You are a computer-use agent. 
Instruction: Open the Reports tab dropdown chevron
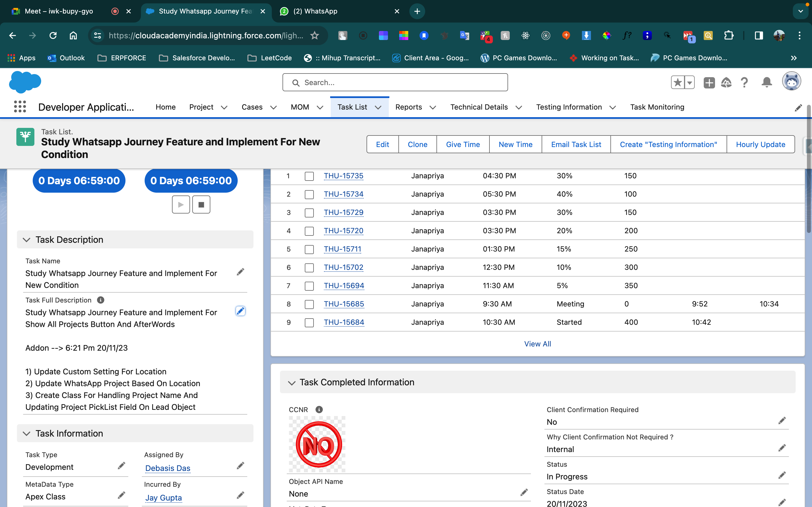[x=433, y=107]
